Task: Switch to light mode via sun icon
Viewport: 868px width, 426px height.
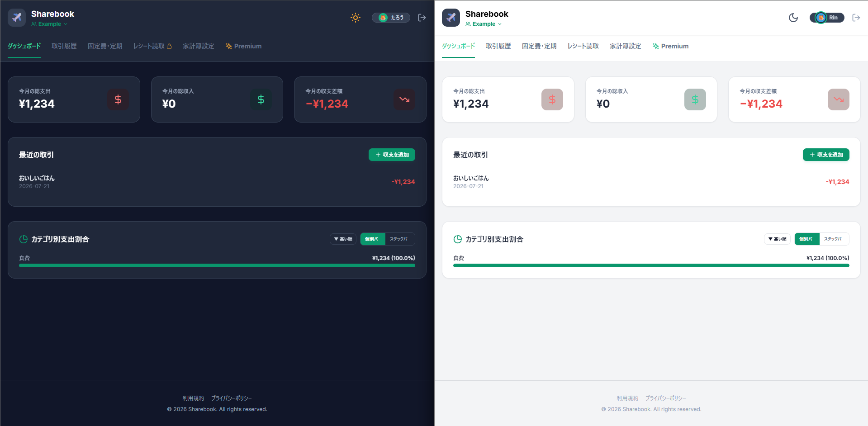Action: (x=356, y=18)
